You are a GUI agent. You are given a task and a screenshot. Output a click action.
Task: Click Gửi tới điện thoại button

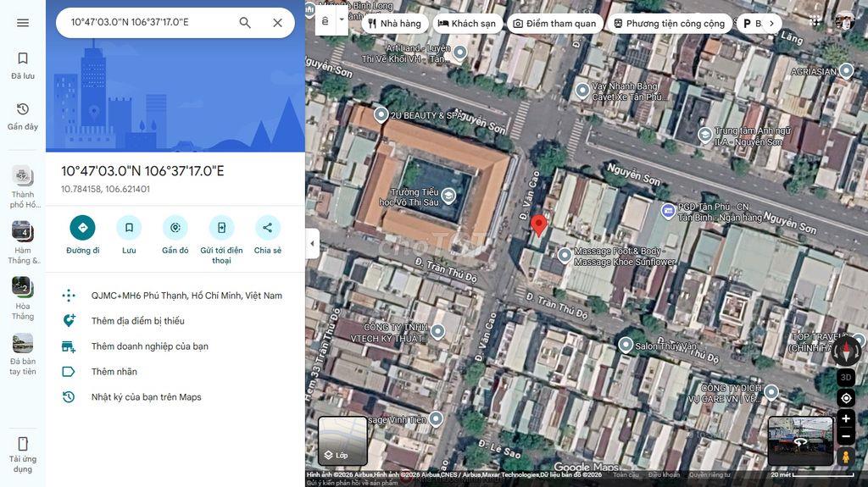click(x=221, y=240)
